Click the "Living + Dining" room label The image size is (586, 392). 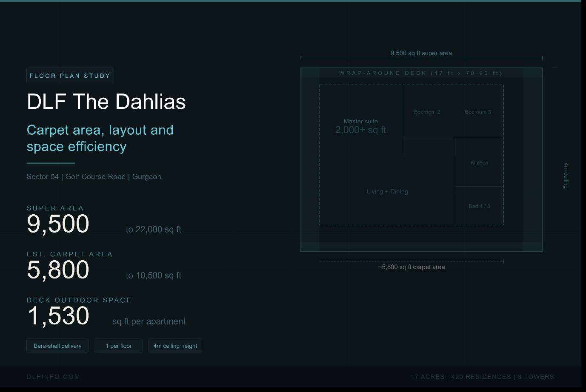point(387,192)
